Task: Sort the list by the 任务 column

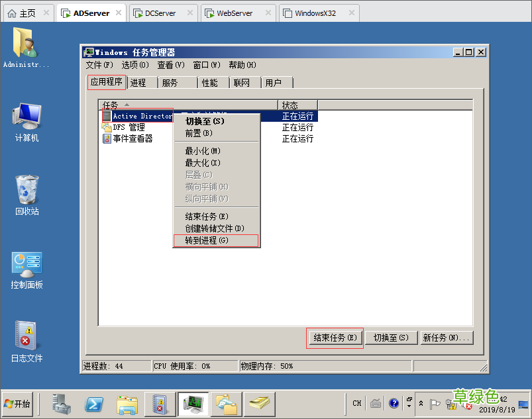Action: tap(109, 105)
